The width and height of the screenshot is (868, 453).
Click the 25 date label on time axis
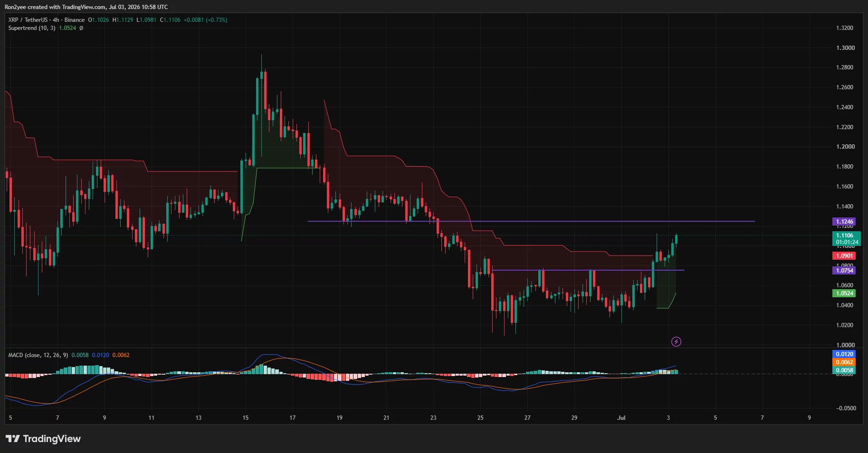pyautogui.click(x=480, y=418)
